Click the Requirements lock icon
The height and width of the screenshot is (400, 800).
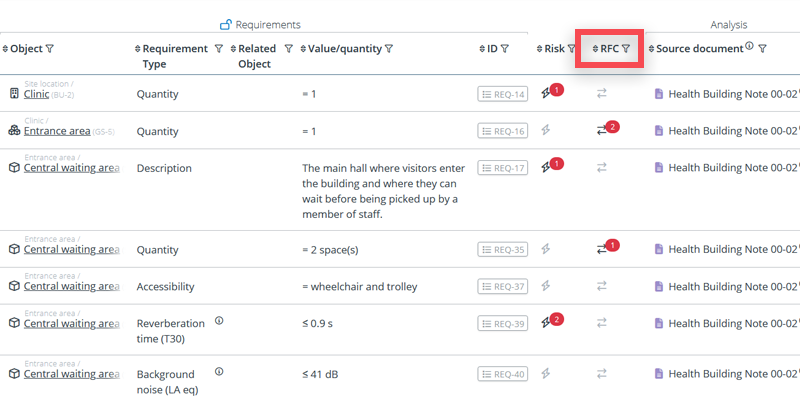click(x=225, y=24)
